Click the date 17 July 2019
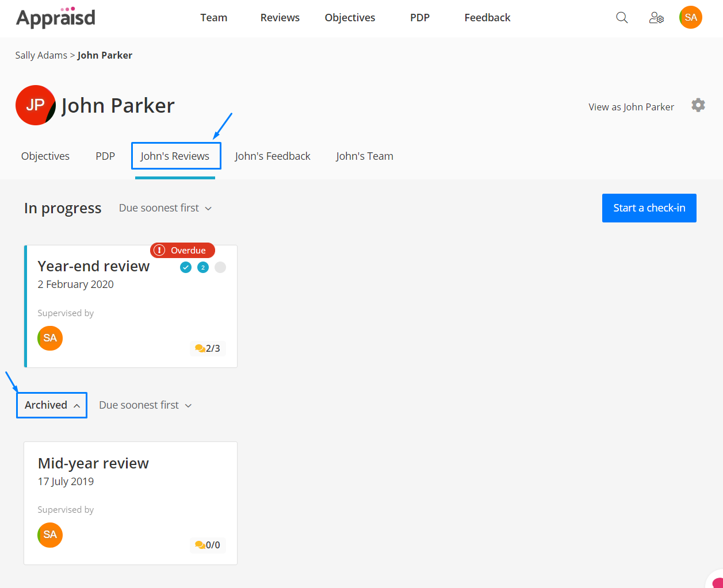The width and height of the screenshot is (723, 588). click(x=66, y=482)
